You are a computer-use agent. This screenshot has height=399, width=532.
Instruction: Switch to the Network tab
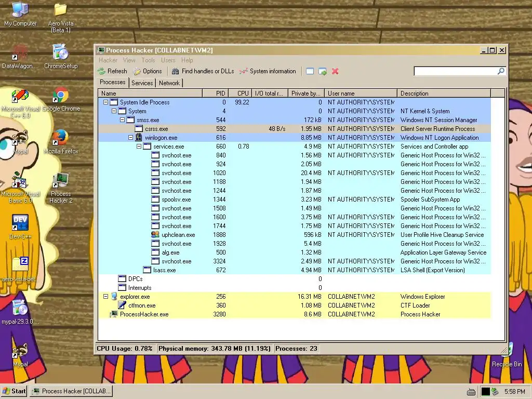(x=169, y=83)
